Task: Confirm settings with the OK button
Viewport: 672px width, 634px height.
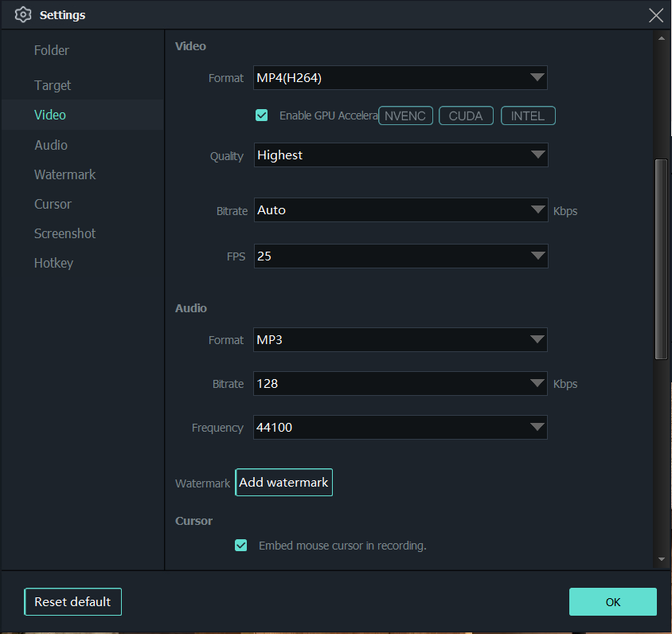Action: pyautogui.click(x=613, y=602)
